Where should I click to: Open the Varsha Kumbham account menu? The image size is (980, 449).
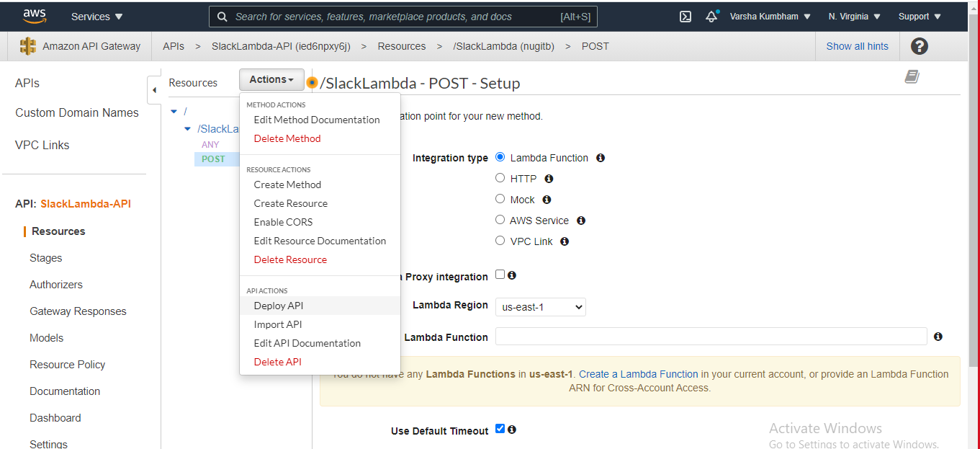(x=770, y=16)
